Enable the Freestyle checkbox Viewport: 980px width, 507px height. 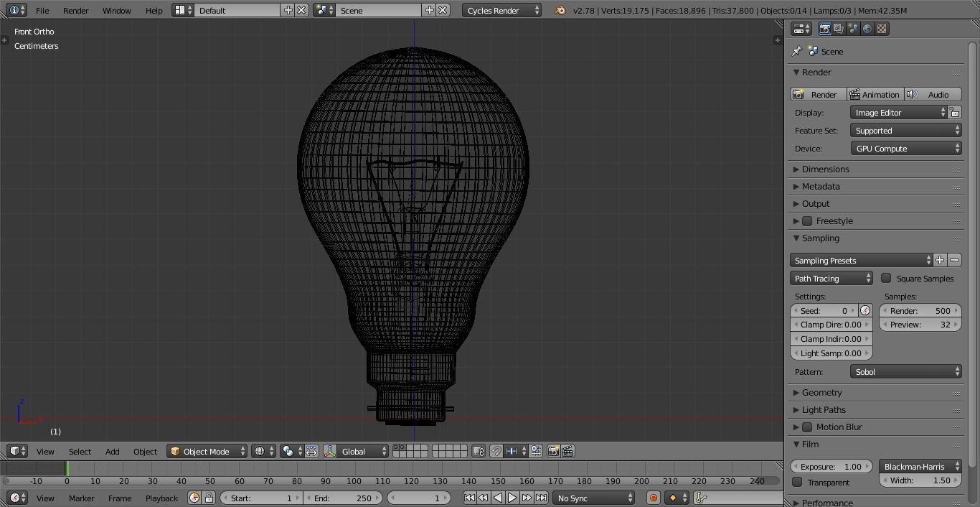pos(807,220)
